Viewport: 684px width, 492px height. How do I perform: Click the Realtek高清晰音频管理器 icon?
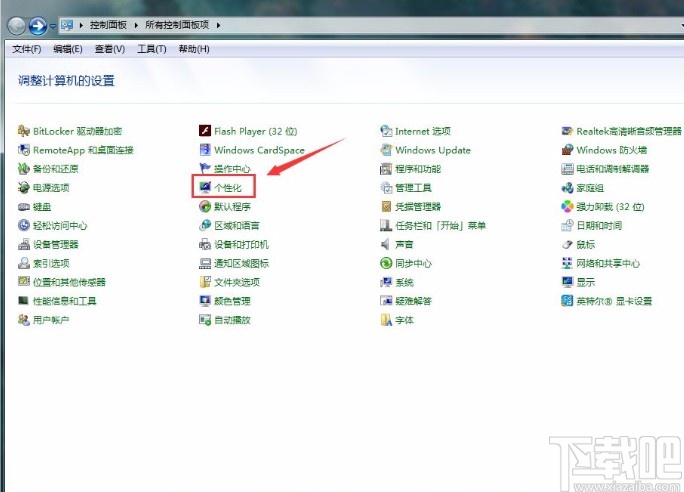(x=567, y=131)
